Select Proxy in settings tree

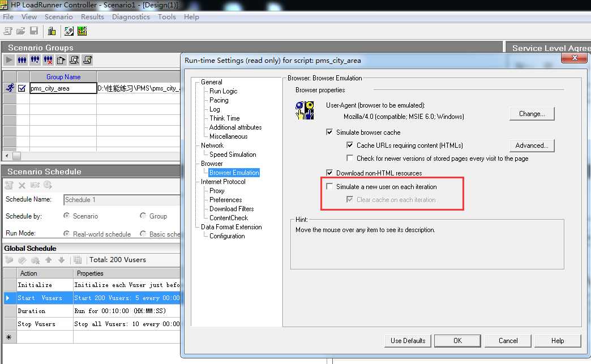pos(217,191)
